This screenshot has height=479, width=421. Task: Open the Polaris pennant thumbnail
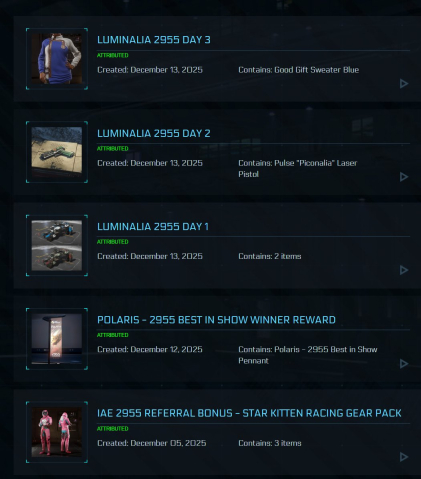[57, 339]
